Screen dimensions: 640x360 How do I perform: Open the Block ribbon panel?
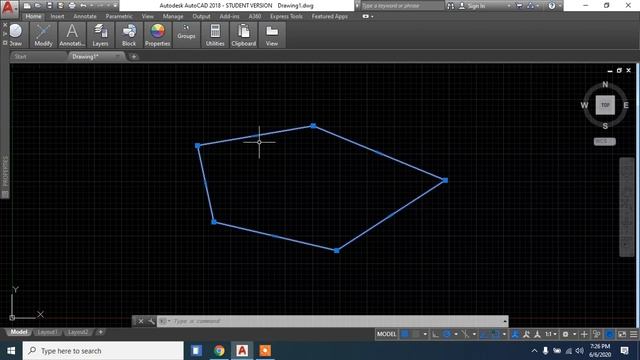coord(129,35)
